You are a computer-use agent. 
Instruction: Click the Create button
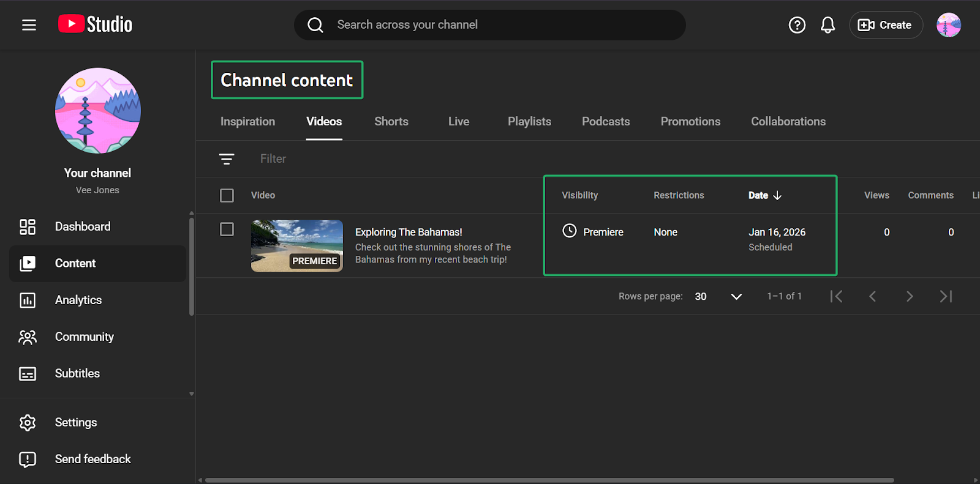(885, 25)
